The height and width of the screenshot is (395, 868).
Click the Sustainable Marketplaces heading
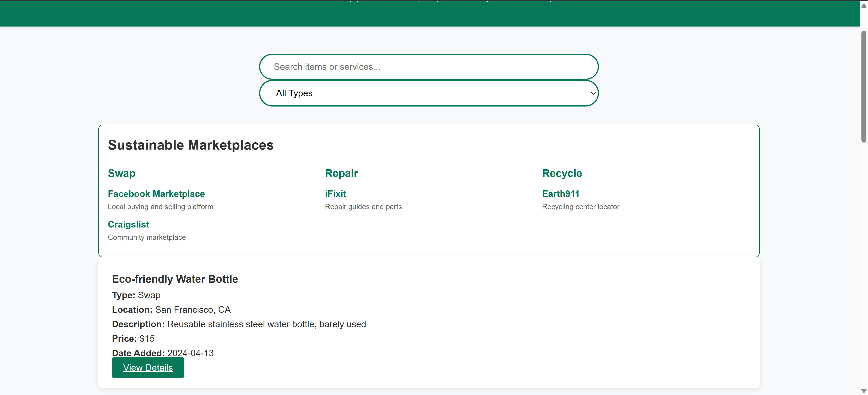tap(190, 145)
